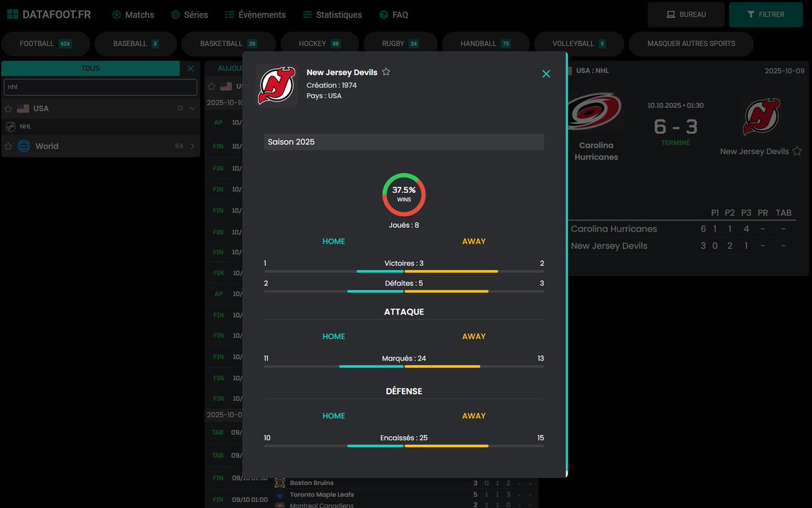Click the World globe icon
This screenshot has height=508, width=812.
[x=24, y=146]
